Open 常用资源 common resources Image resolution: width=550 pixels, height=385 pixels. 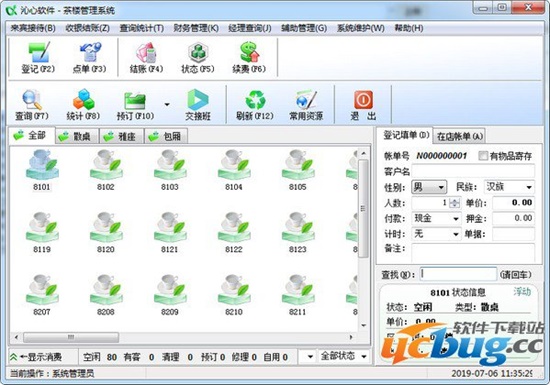[306, 105]
